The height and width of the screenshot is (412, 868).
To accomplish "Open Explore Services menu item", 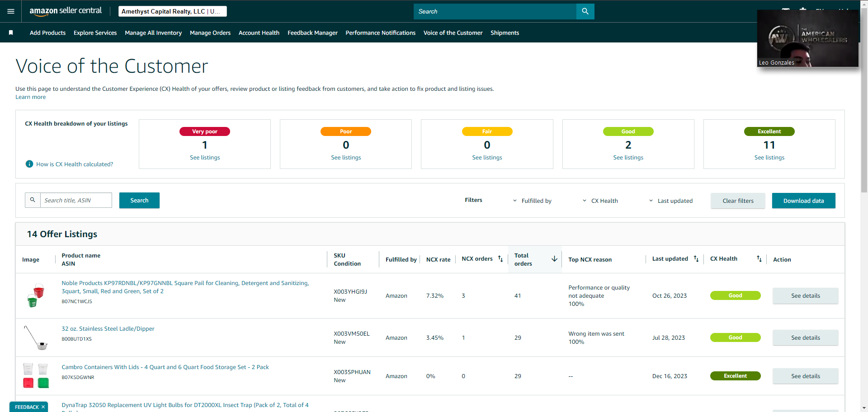I will [x=95, y=33].
